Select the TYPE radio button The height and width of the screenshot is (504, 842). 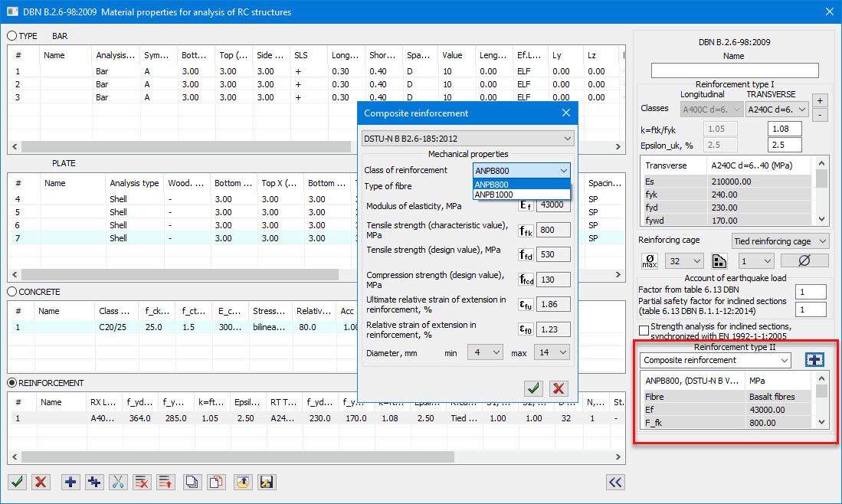(12, 36)
